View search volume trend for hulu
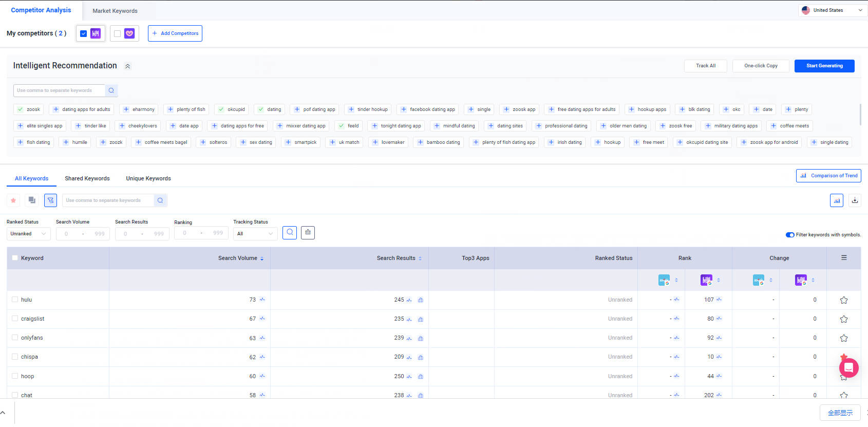 point(262,300)
